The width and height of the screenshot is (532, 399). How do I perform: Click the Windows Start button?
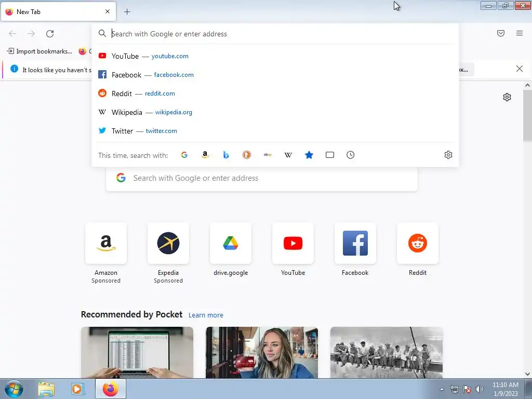pyautogui.click(x=14, y=389)
